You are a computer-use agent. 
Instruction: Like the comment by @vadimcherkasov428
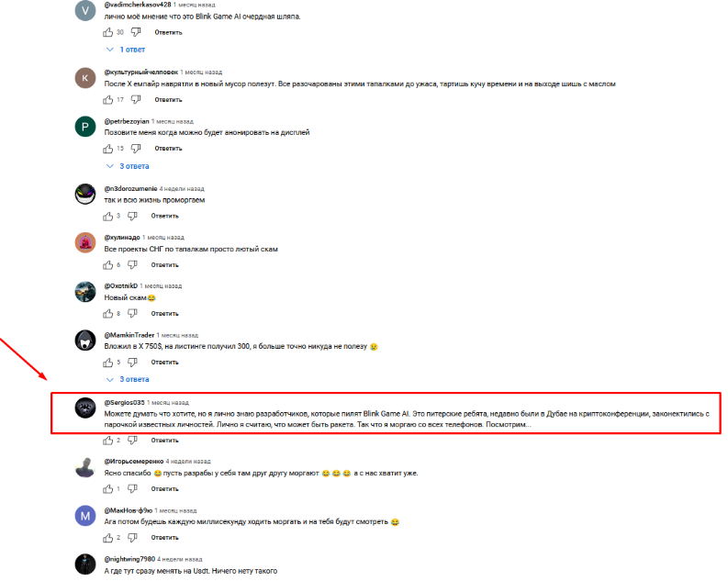click(108, 32)
